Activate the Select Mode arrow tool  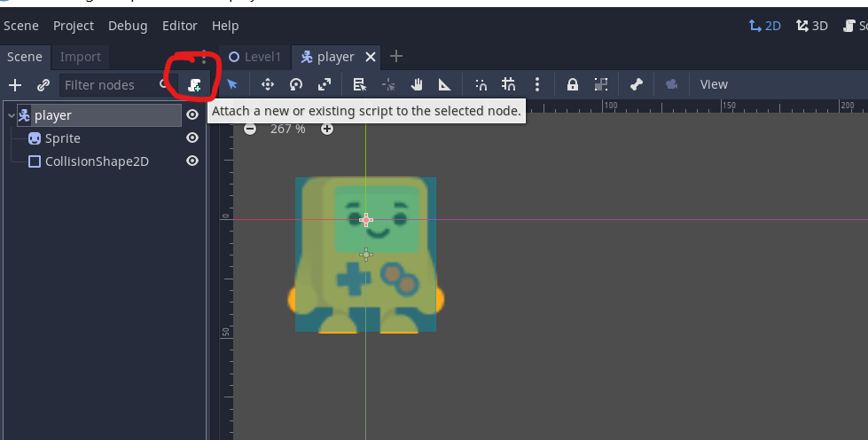pos(232,84)
